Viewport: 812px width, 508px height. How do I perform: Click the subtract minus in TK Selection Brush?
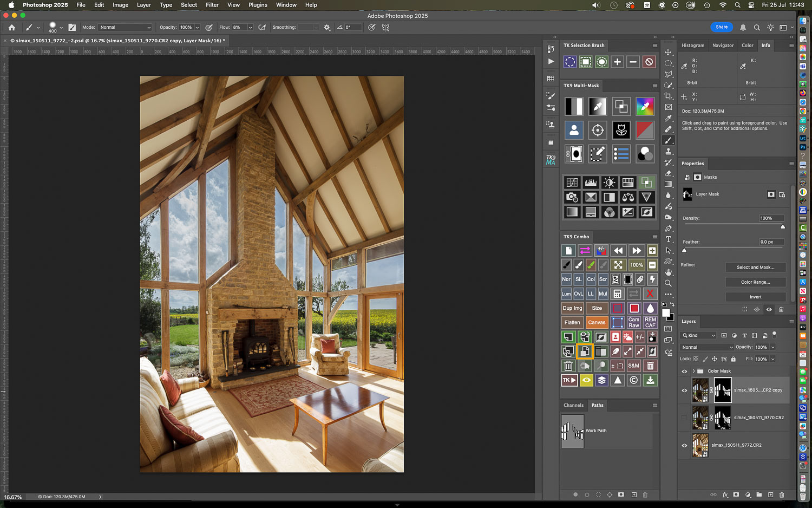pos(633,62)
